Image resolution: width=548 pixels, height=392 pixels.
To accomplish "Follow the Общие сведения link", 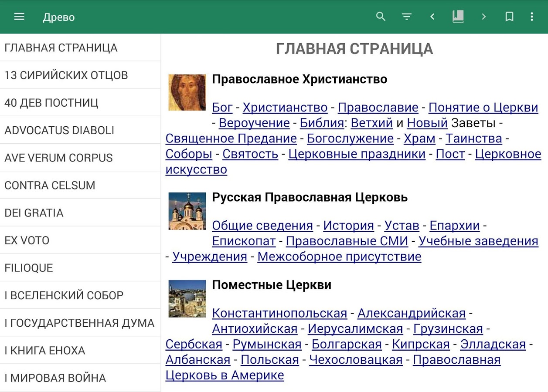I will pyautogui.click(x=262, y=226).
